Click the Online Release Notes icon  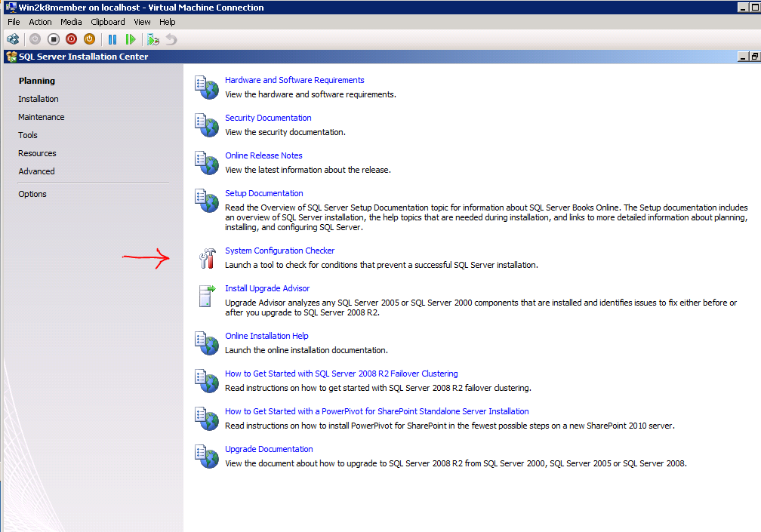207,163
